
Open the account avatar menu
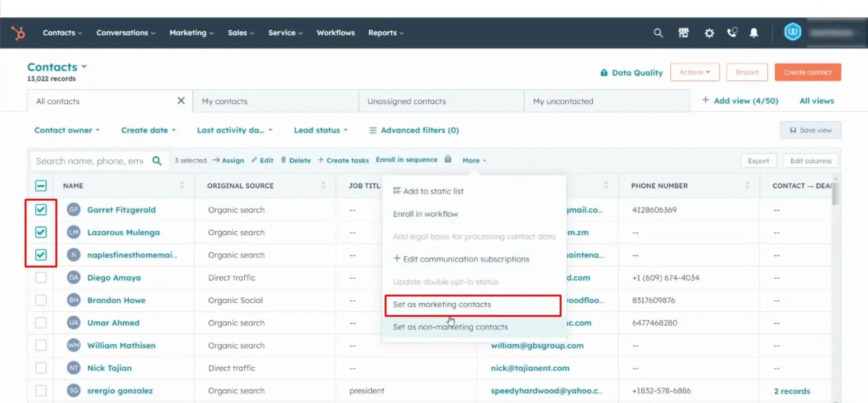[x=792, y=32]
